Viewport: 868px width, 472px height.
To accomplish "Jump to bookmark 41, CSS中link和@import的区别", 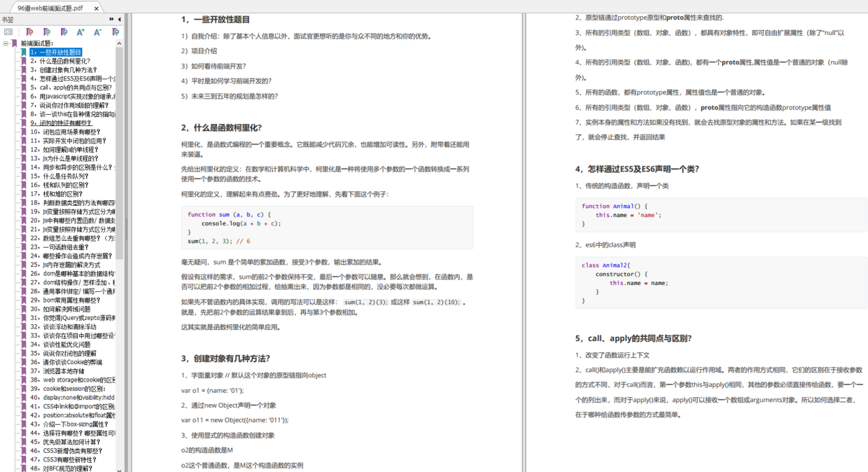I will point(72,407).
